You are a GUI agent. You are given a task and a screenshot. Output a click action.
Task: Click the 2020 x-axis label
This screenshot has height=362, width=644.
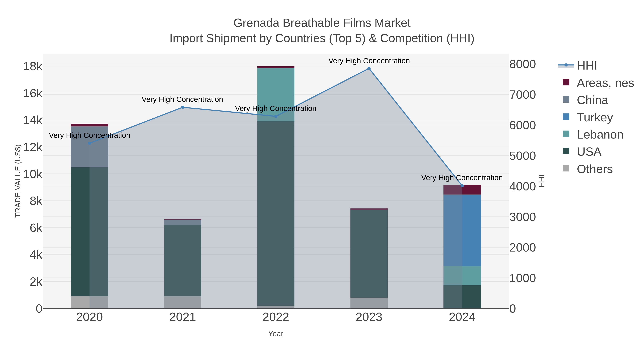point(89,317)
